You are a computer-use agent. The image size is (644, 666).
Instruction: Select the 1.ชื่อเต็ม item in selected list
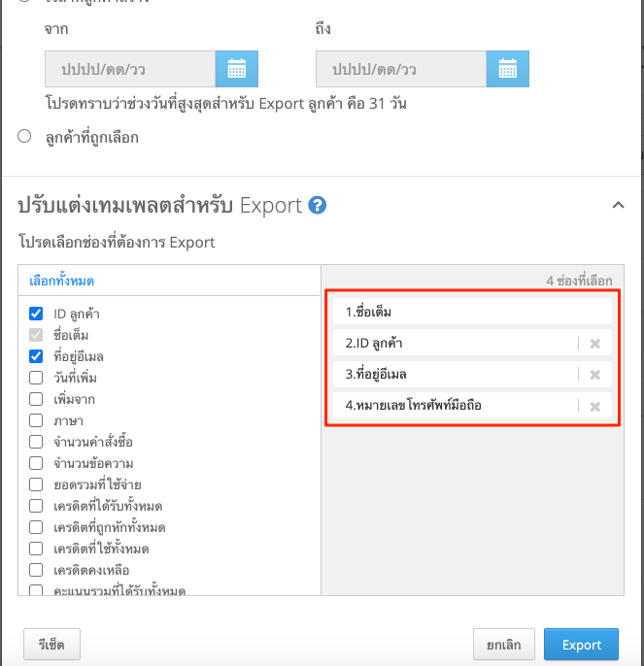[472, 312]
